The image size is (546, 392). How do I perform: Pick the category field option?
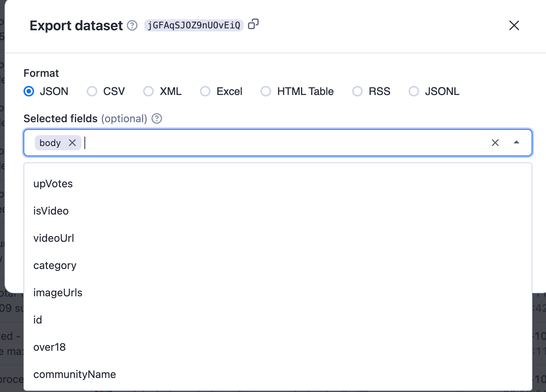pyautogui.click(x=278, y=266)
